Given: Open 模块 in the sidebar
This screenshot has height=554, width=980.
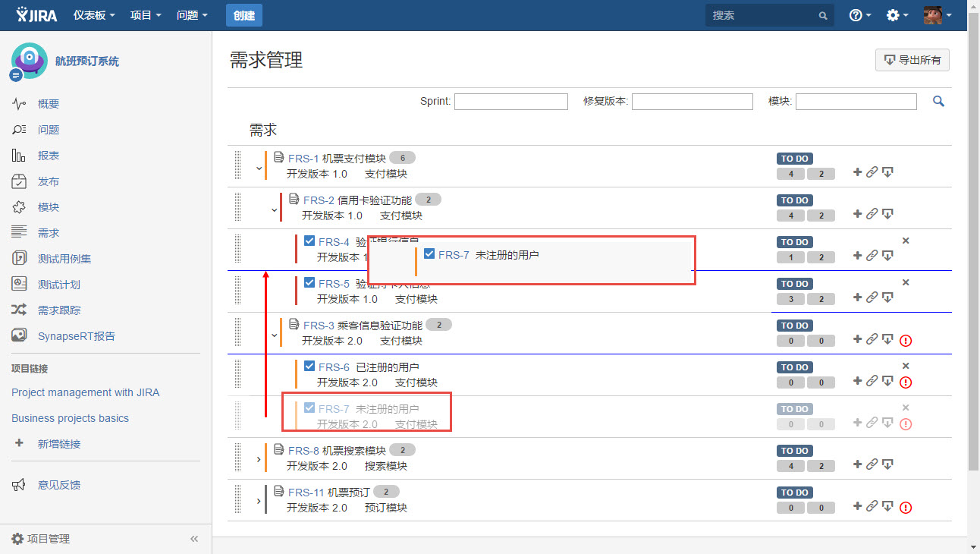Looking at the screenshot, I should click(49, 207).
